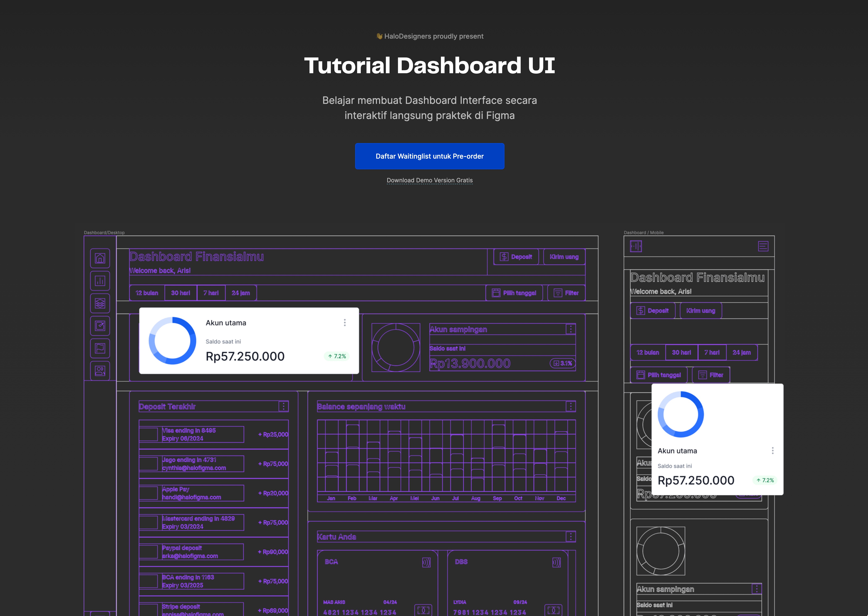Click the Jago ending in 4731 row
Viewport: 868px width, 616px height.
pos(214,463)
